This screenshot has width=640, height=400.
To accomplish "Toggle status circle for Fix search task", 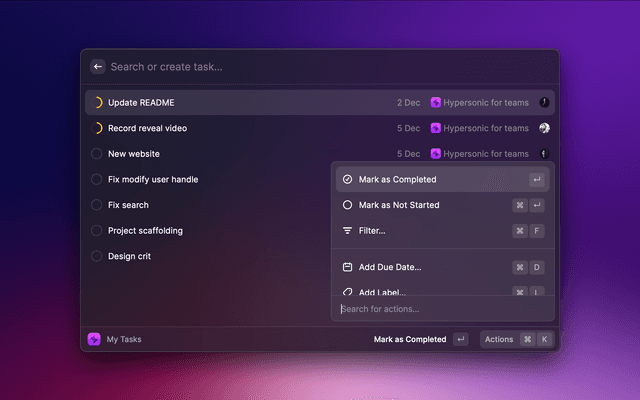I will coord(97,205).
